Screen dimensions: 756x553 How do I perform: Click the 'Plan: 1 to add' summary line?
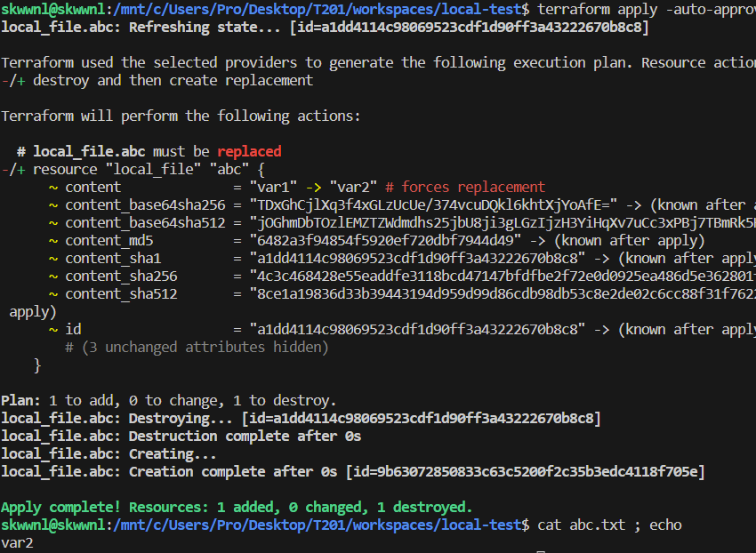[x=169, y=401]
